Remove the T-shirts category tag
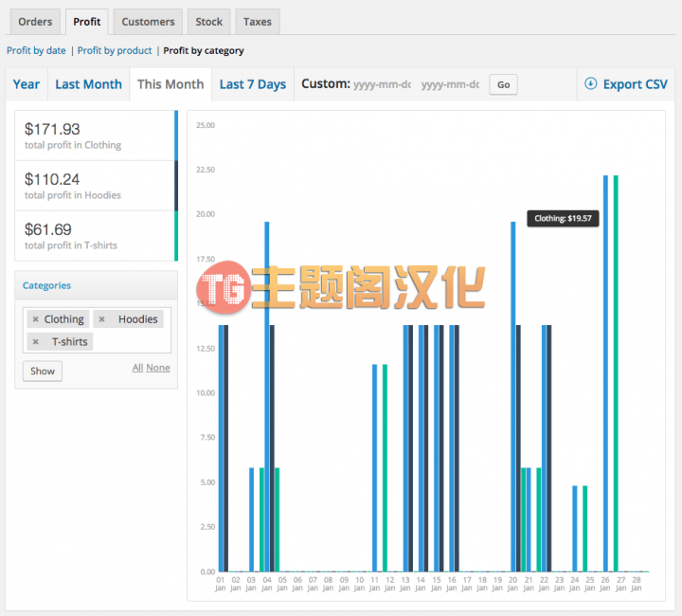The height and width of the screenshot is (616, 682). tap(36, 342)
